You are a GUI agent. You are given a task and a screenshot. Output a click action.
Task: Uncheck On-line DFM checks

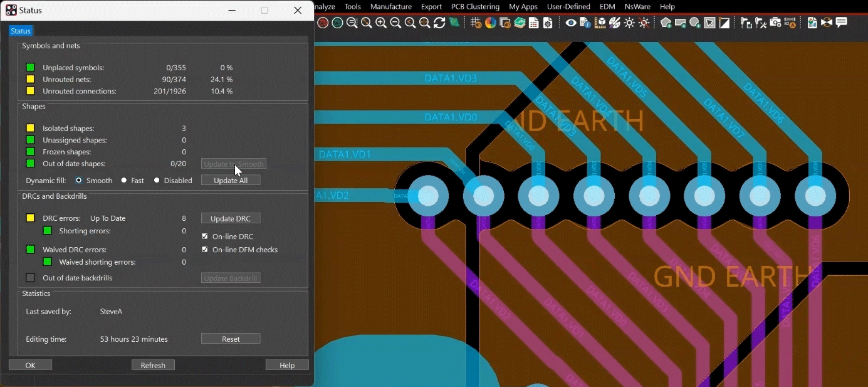click(x=205, y=250)
